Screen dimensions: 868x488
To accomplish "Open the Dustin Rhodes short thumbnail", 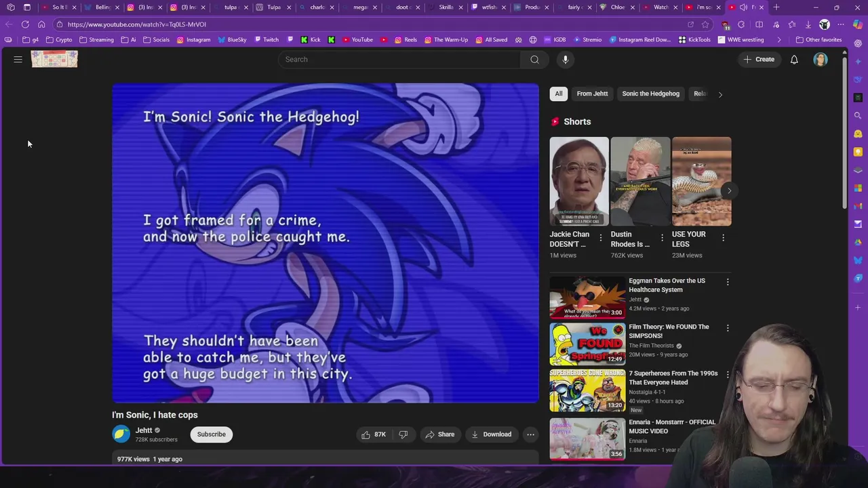I will (640, 181).
